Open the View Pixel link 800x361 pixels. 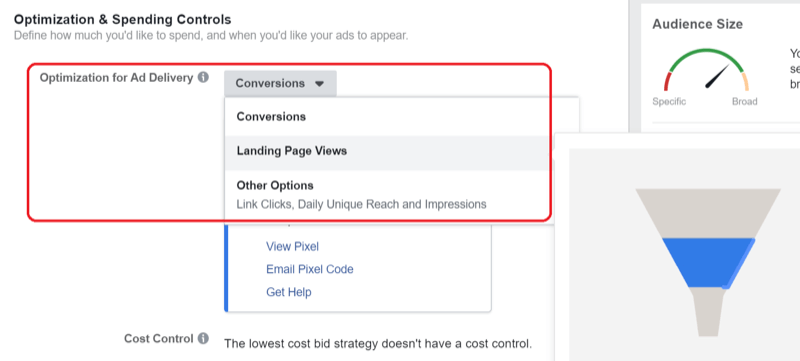coord(292,247)
